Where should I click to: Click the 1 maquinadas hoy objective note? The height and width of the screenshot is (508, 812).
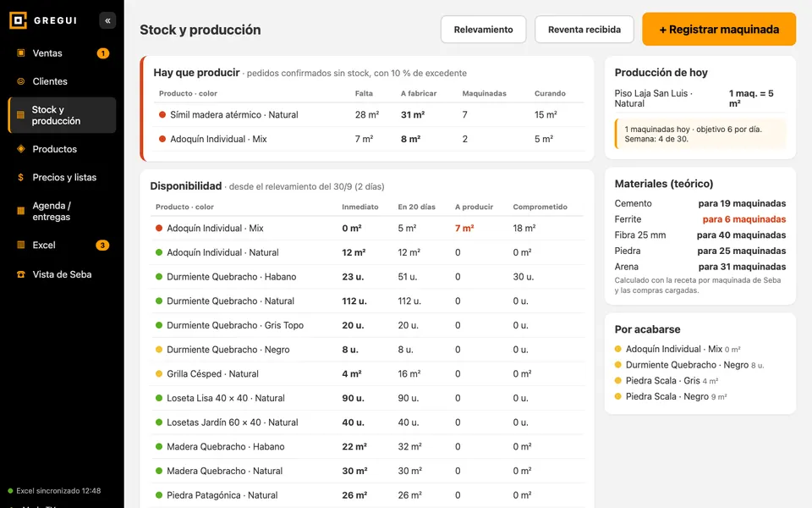[x=700, y=134]
